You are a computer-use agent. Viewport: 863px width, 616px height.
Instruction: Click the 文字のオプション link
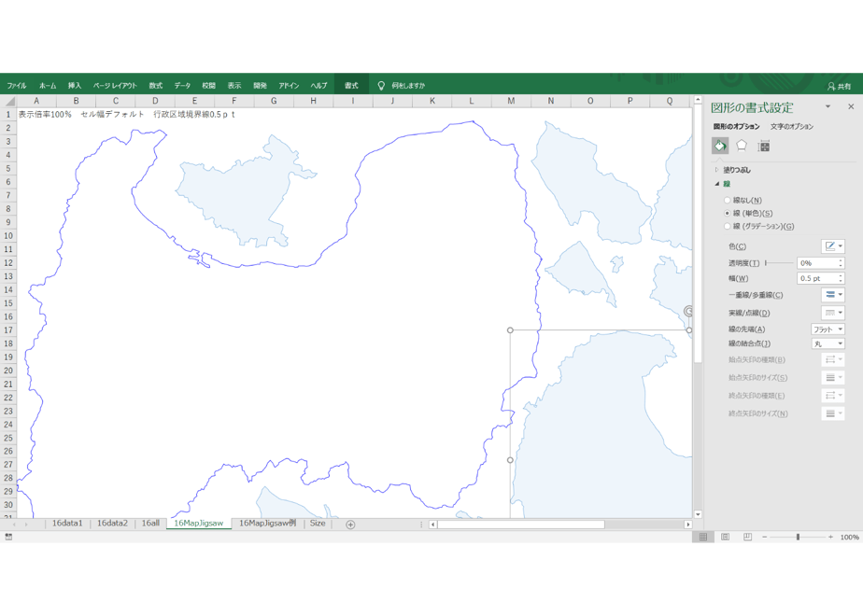click(791, 127)
